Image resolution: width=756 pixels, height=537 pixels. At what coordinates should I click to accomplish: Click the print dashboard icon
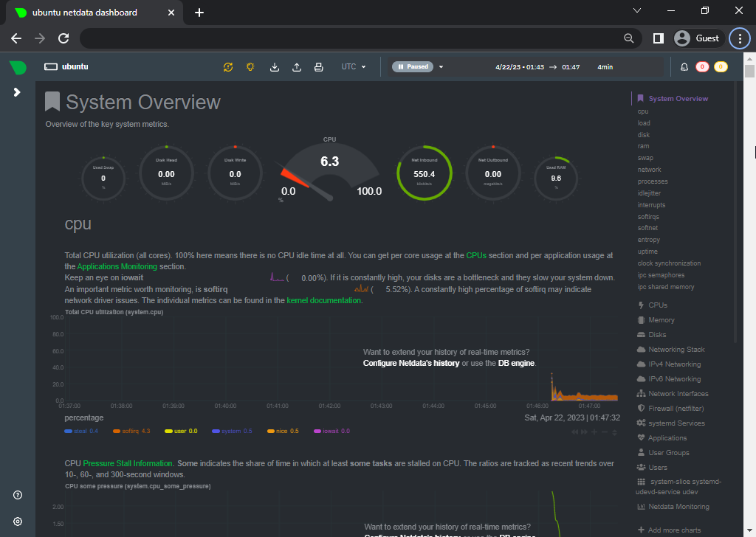pyautogui.click(x=319, y=67)
